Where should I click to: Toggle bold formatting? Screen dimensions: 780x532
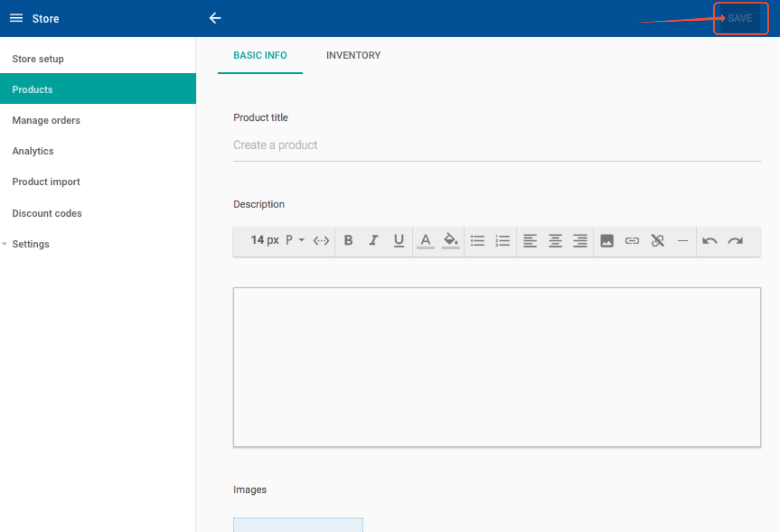(x=348, y=240)
